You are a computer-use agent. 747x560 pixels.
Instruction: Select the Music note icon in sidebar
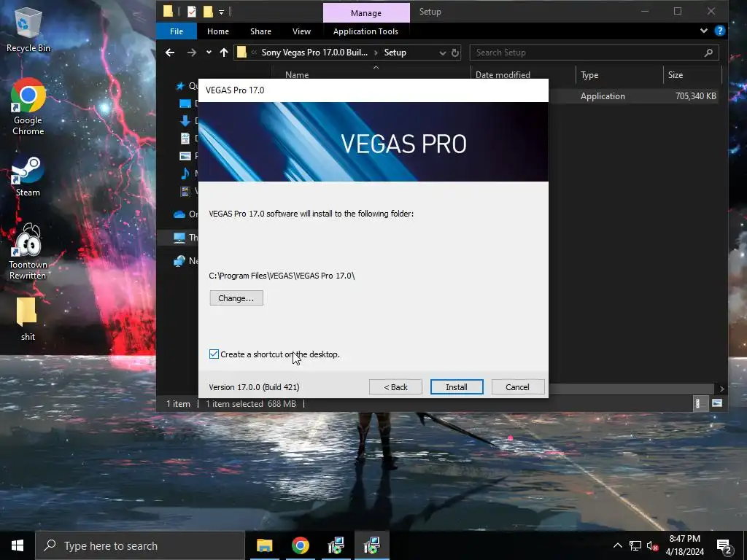tap(185, 174)
